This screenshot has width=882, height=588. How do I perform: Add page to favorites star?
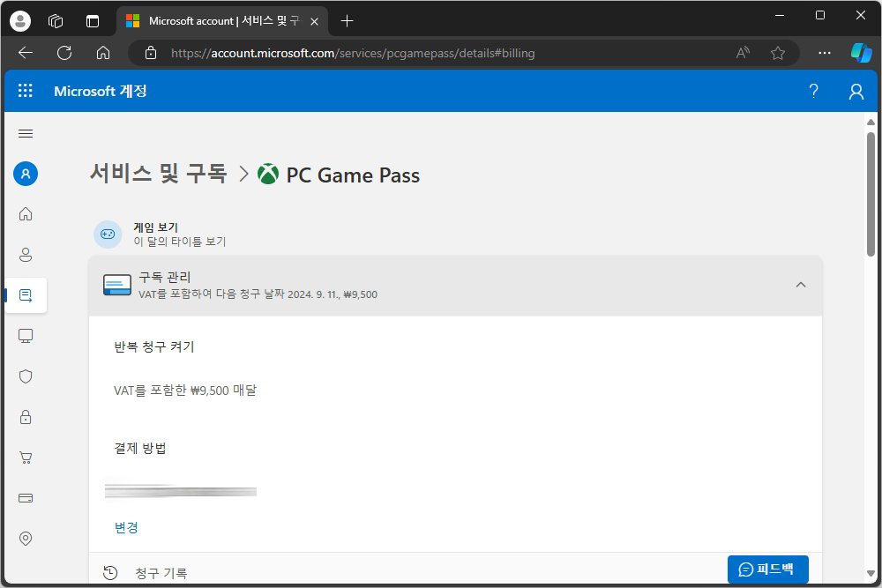(777, 53)
